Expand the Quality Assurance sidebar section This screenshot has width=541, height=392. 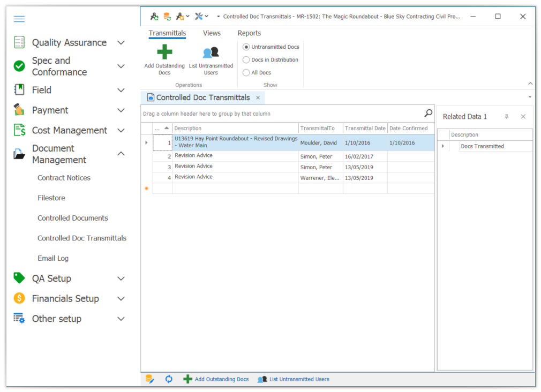coord(121,43)
